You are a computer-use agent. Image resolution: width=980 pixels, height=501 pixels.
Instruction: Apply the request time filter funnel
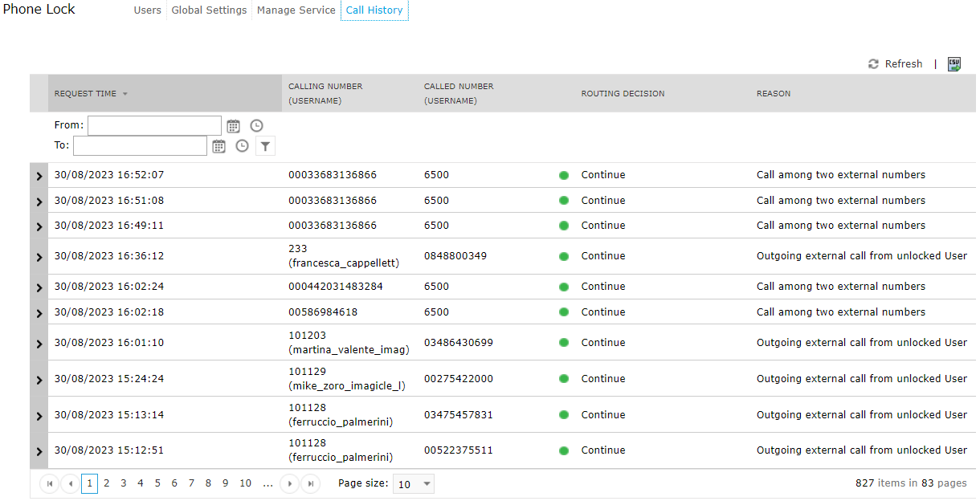pyautogui.click(x=265, y=146)
